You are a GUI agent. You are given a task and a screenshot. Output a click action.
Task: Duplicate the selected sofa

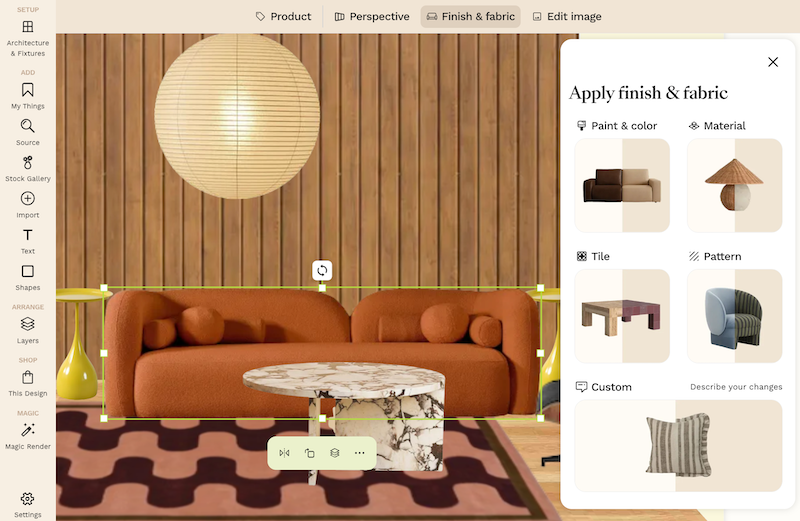(x=310, y=453)
